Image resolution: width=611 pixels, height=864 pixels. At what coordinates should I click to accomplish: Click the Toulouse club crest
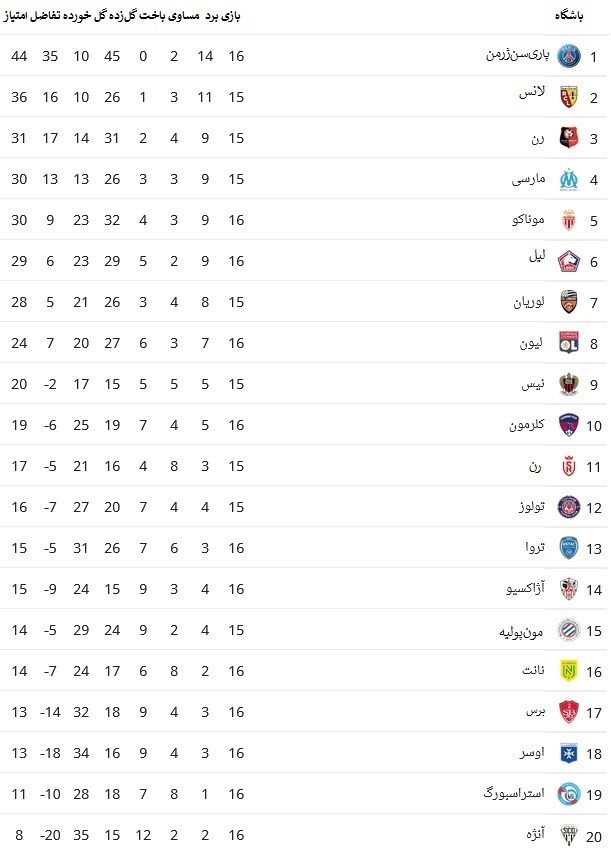click(x=568, y=507)
